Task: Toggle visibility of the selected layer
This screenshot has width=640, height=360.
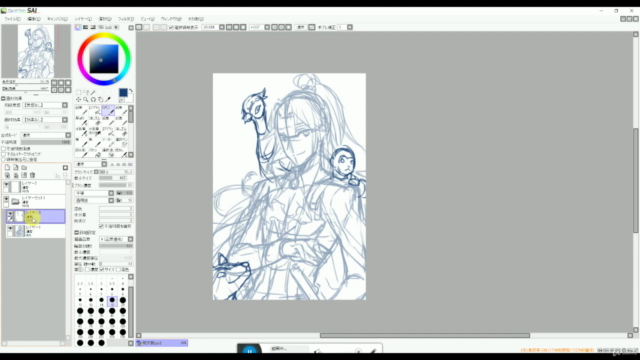Action: pyautogui.click(x=10, y=214)
